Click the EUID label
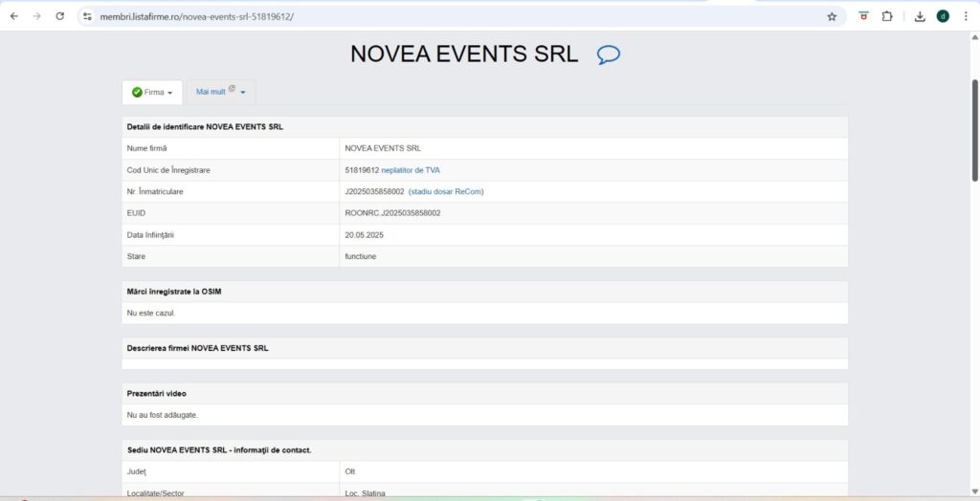 136,213
